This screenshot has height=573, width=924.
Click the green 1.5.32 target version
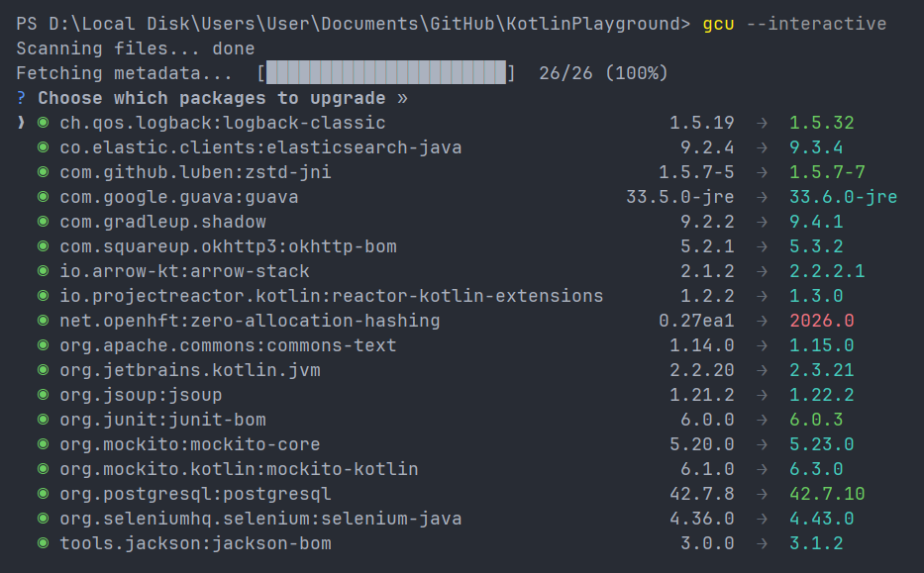(821, 123)
